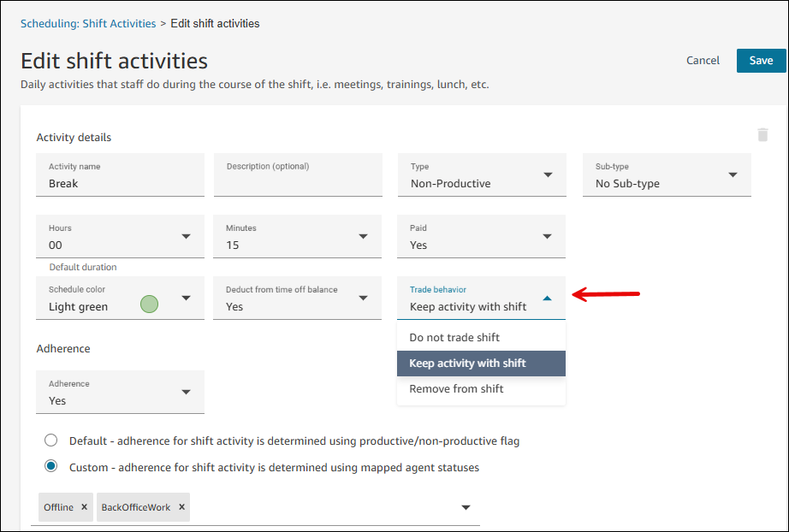Click the trash delete activity icon
Viewport: 789px width, 532px height.
click(x=762, y=134)
